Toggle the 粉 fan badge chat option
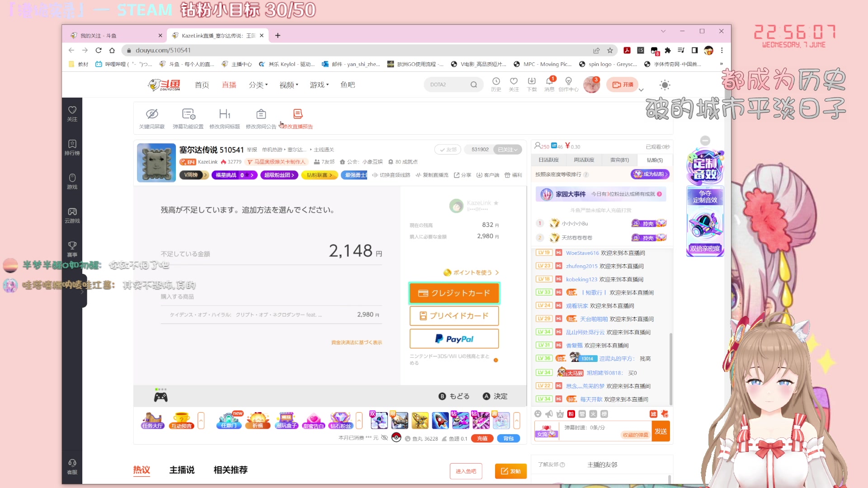This screenshot has height=488, width=868. pyautogui.click(x=571, y=414)
